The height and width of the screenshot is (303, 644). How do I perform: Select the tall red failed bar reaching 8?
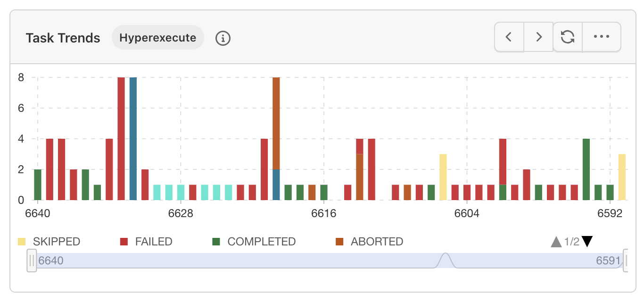coord(121,139)
